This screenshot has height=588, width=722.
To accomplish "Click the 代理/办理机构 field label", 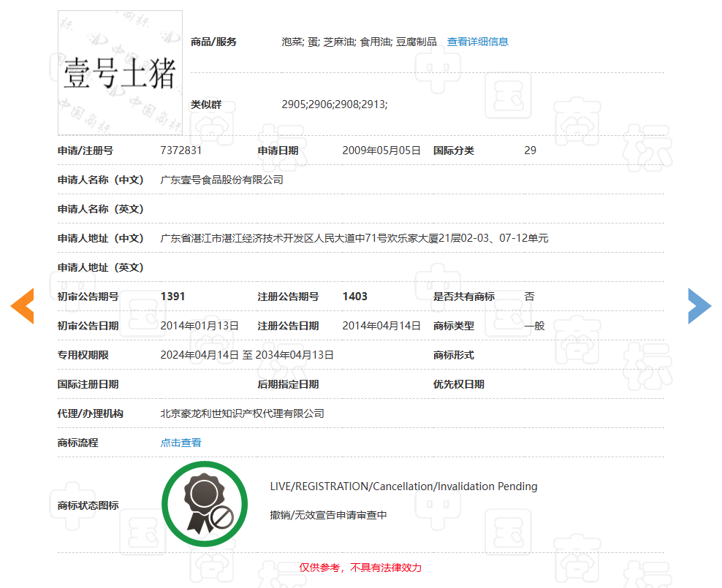I will (91, 413).
